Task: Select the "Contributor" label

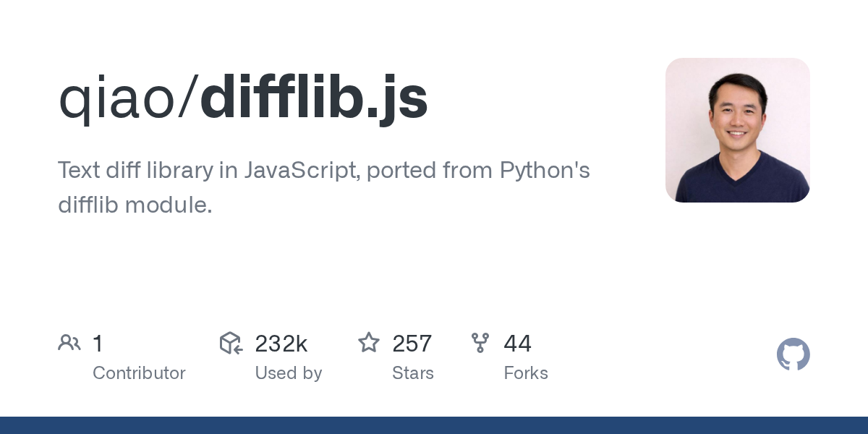Action: click(x=139, y=373)
